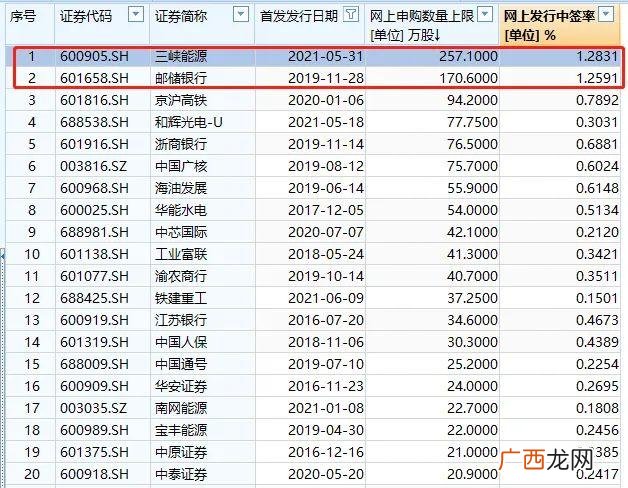Click the 首发发行日期 filter funnel icon

tap(351, 15)
